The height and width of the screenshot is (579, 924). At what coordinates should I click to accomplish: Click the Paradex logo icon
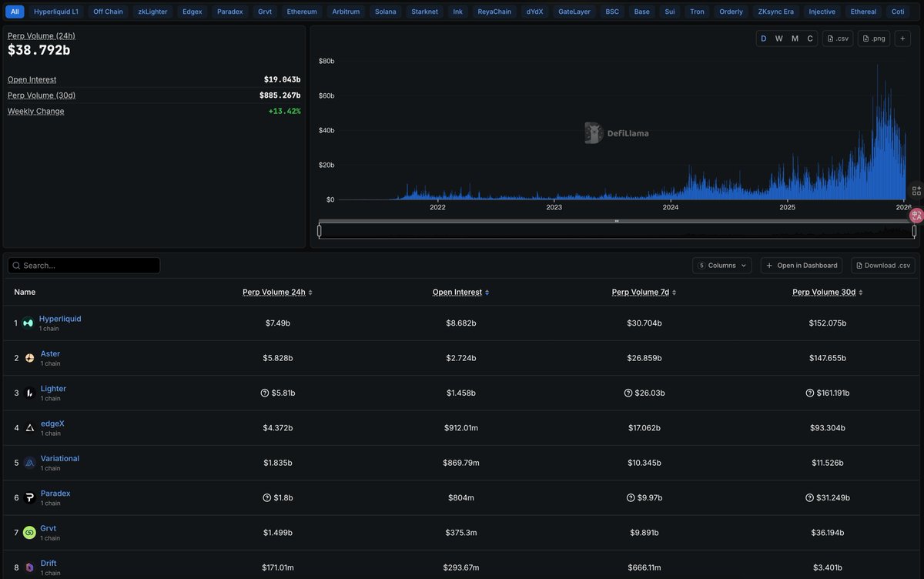[29, 497]
